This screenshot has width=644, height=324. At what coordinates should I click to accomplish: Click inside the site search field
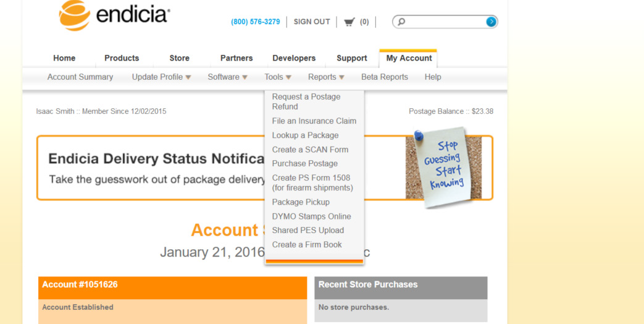(x=445, y=22)
